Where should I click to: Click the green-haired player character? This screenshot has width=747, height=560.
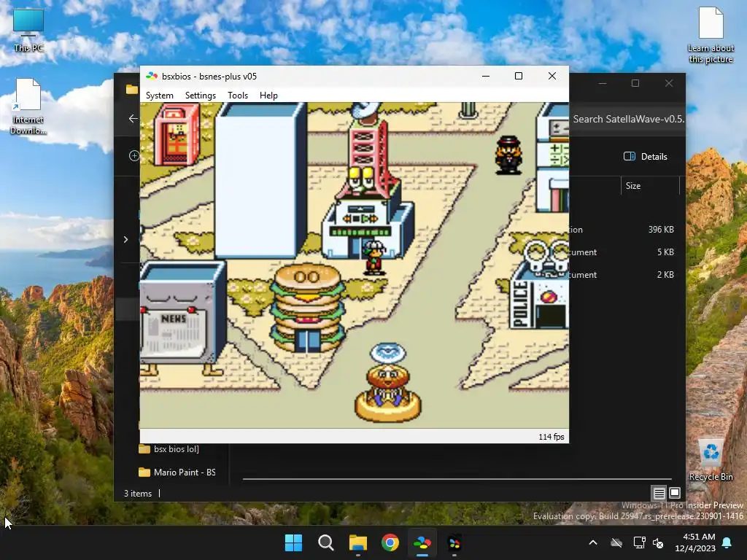click(374, 257)
